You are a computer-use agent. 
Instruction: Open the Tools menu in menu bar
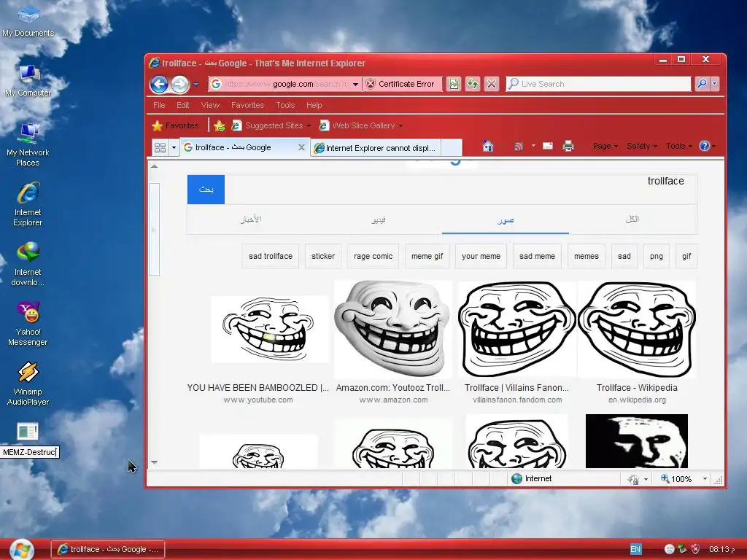285,105
